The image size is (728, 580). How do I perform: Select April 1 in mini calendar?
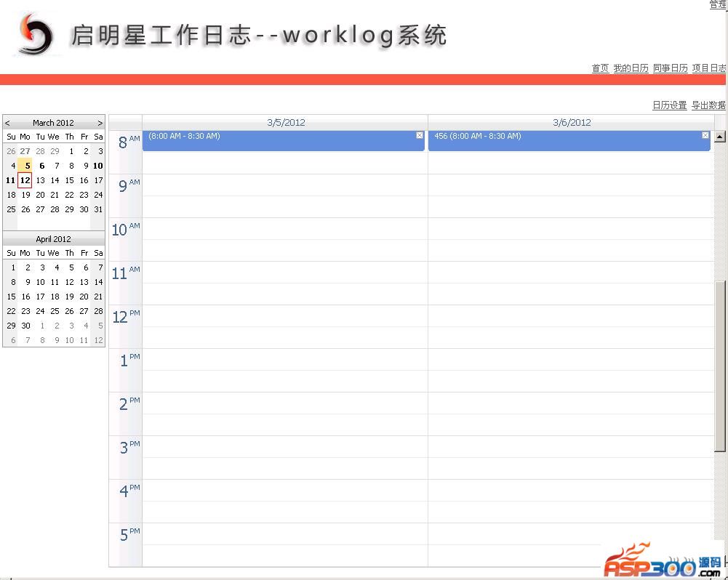tap(12, 267)
